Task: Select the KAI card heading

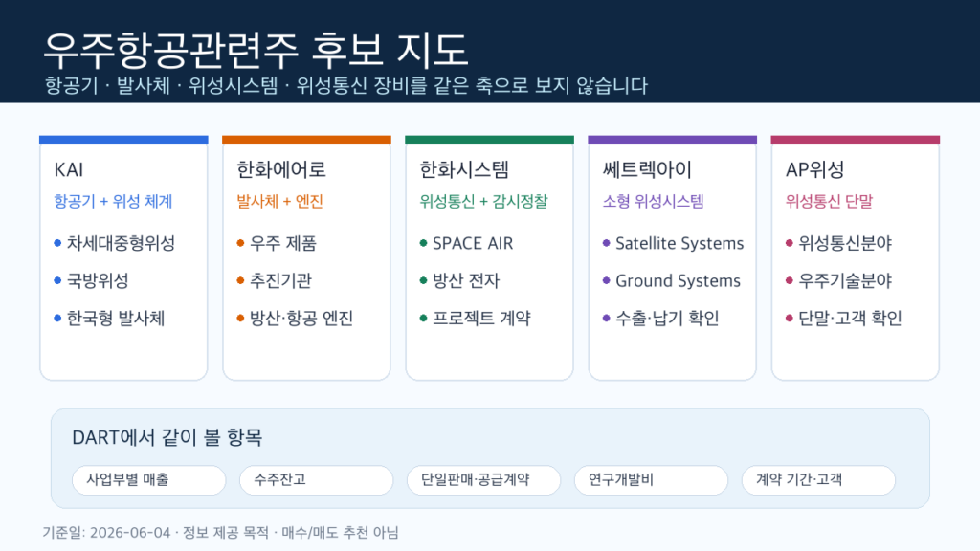Action: pos(69,169)
